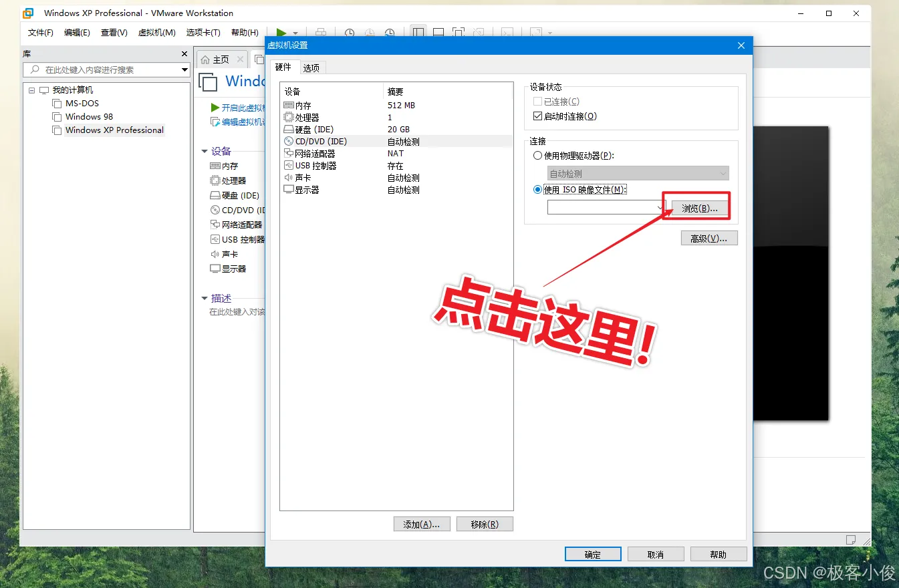This screenshot has width=899, height=588.
Task: Open the 帮助(H) menu
Action: point(245,33)
